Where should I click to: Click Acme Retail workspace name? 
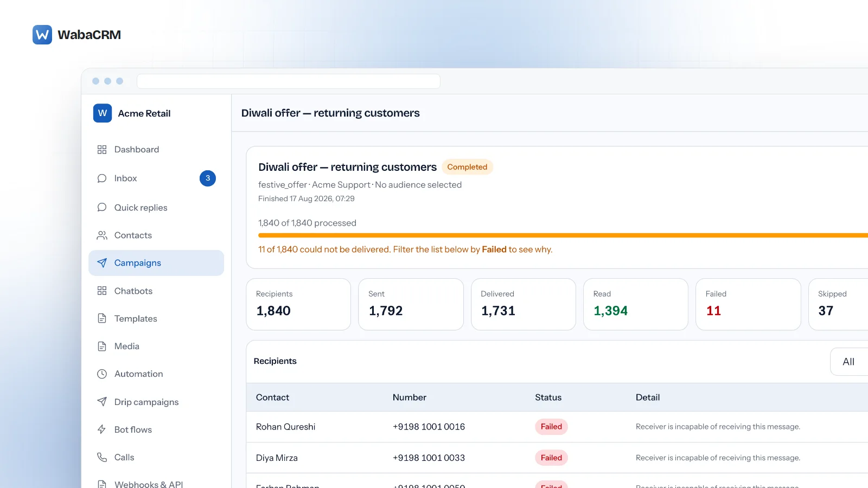(144, 113)
